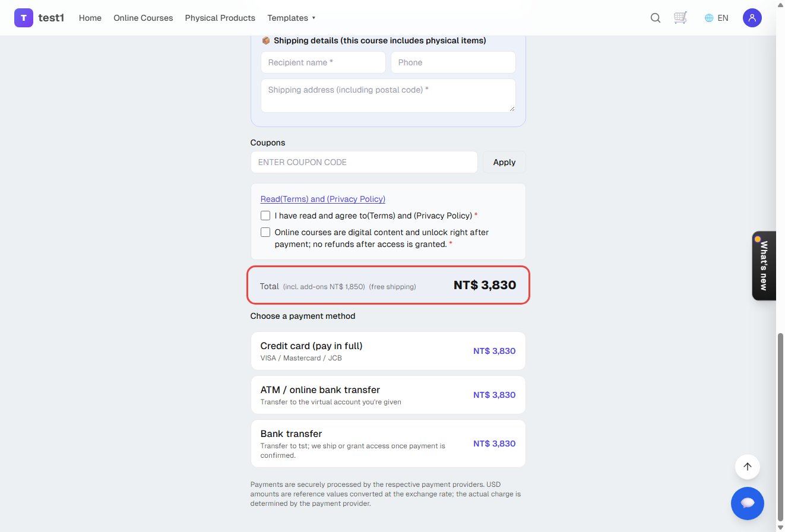Open the search magnifier icon

[x=656, y=18]
